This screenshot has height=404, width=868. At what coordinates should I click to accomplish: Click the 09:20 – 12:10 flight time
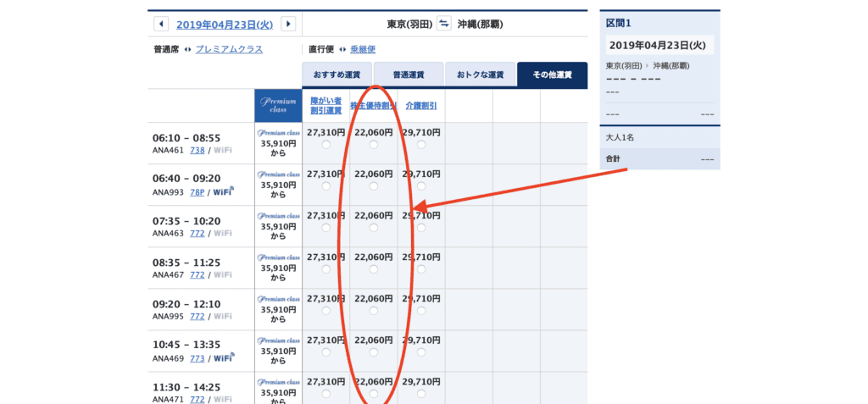click(186, 304)
